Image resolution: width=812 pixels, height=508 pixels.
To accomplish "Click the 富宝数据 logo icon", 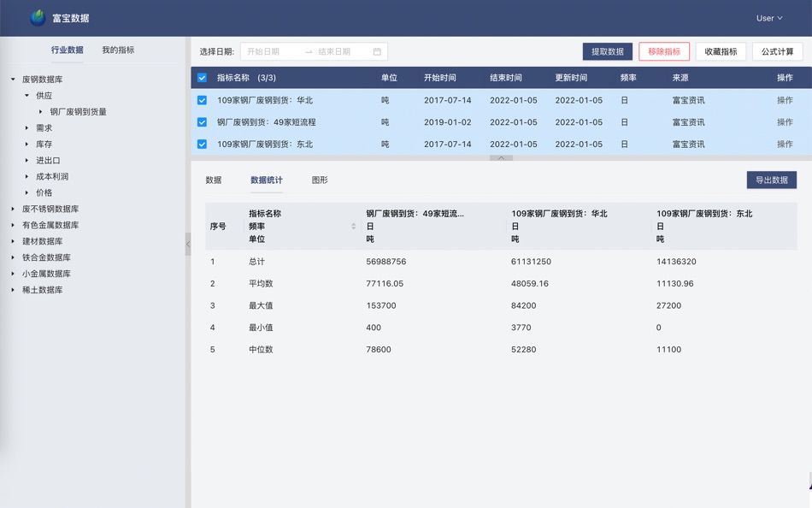I will click(x=38, y=18).
